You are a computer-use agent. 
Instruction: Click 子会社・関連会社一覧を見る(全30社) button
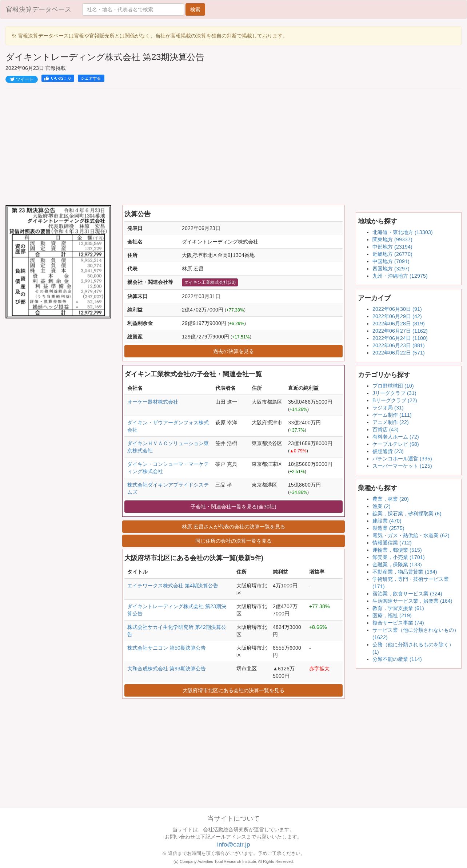point(233,507)
